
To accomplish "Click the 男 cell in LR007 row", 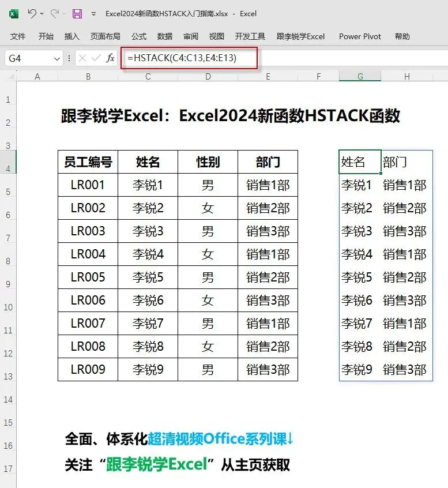I will point(208,324).
